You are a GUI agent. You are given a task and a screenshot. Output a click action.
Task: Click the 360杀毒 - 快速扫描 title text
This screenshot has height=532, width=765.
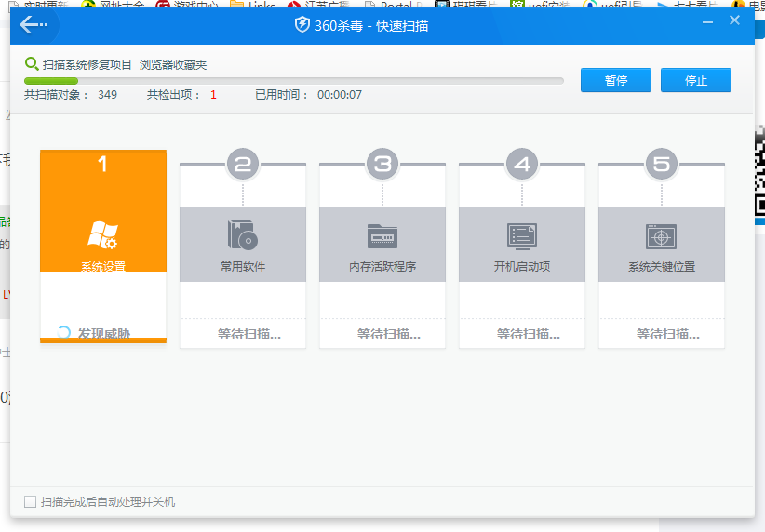tap(371, 25)
